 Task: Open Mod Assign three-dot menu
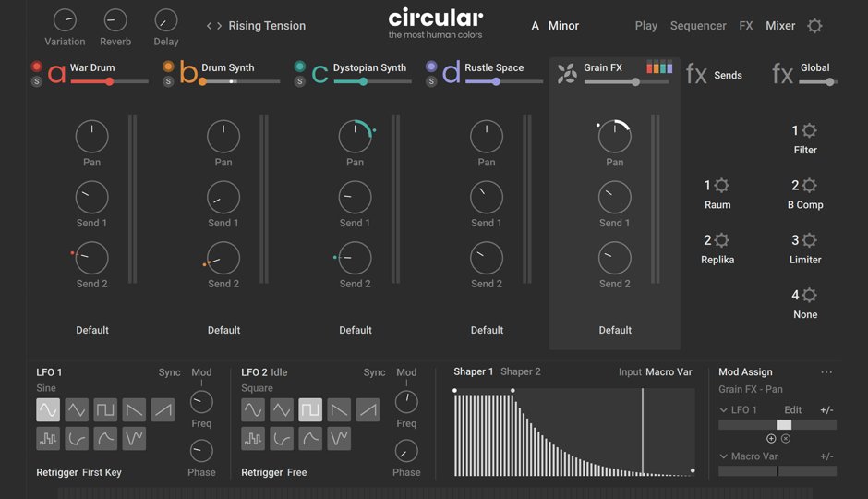pyautogui.click(x=826, y=372)
